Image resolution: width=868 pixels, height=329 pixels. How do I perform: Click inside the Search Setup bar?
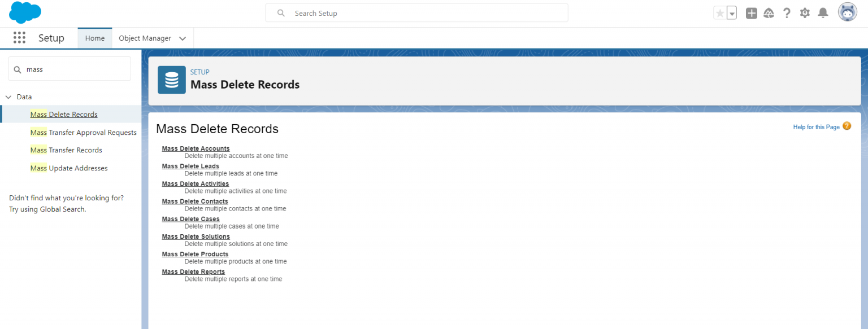coord(416,12)
